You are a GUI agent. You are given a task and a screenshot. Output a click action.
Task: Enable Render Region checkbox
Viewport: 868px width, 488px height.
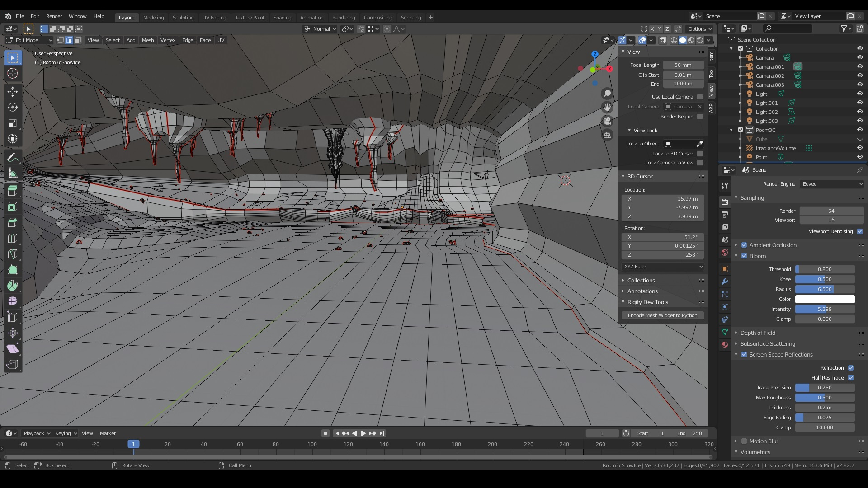(700, 117)
